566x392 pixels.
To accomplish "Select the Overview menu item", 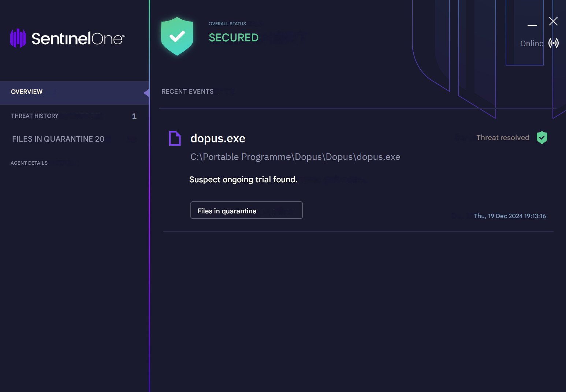I will pyautogui.click(x=74, y=93).
